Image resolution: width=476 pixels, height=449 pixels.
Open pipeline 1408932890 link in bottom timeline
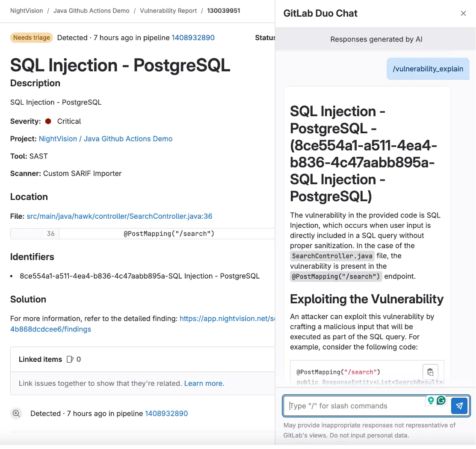pos(166,413)
